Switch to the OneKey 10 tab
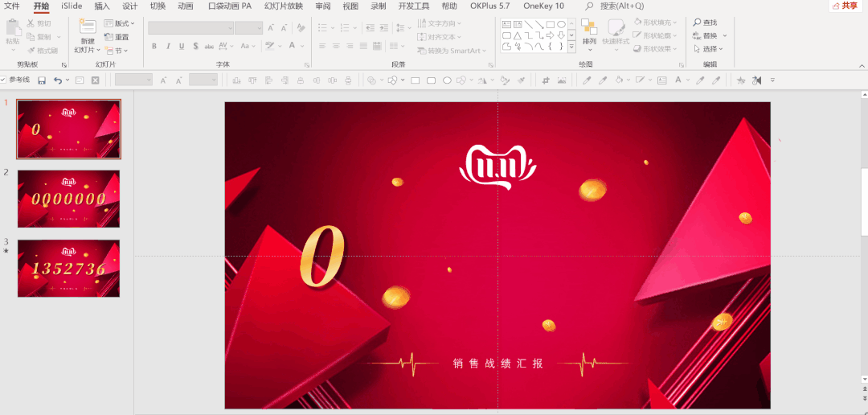This screenshot has width=868, height=415. pos(543,6)
